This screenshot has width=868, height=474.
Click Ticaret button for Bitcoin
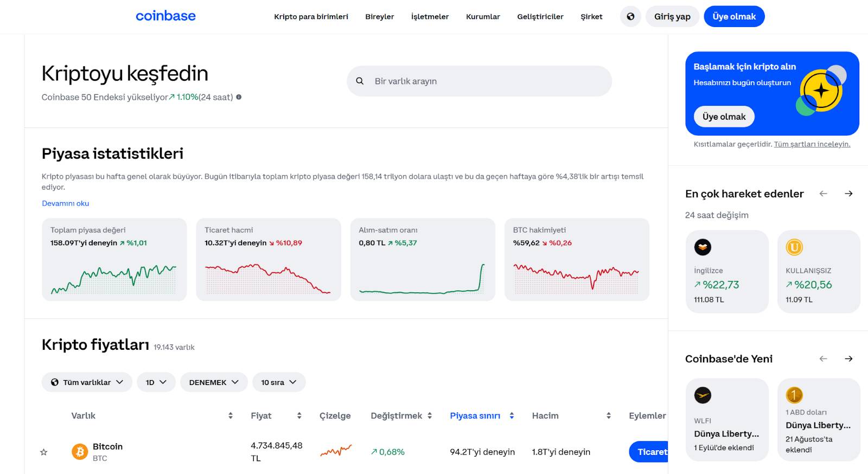tap(649, 452)
